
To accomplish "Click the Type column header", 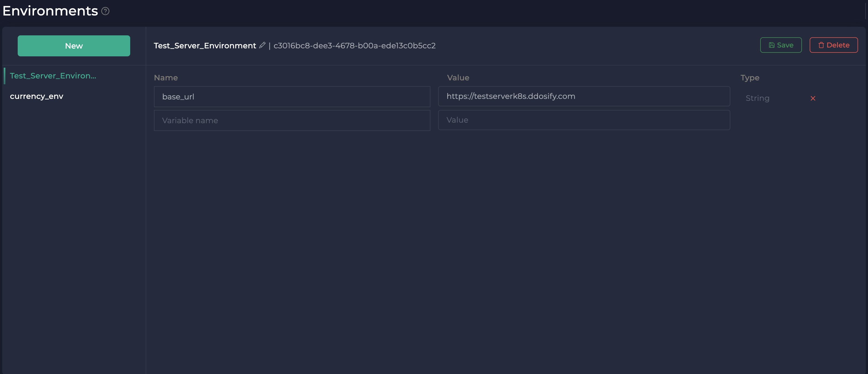I will point(750,77).
